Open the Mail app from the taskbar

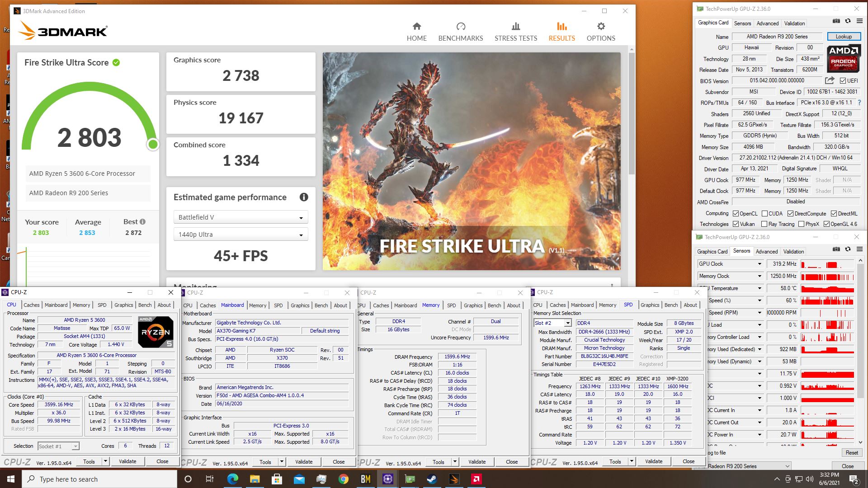coord(299,479)
